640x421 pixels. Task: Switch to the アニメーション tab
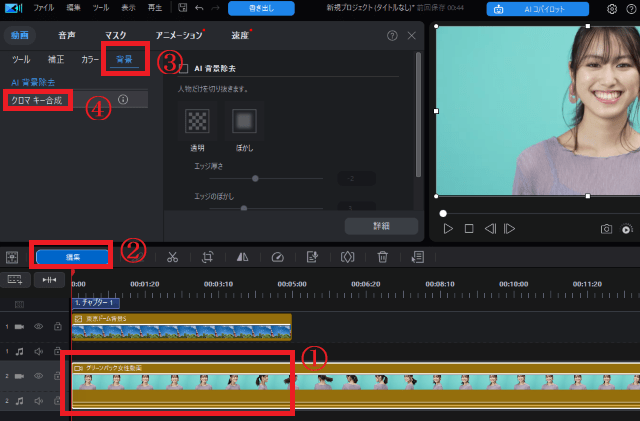[x=179, y=36]
